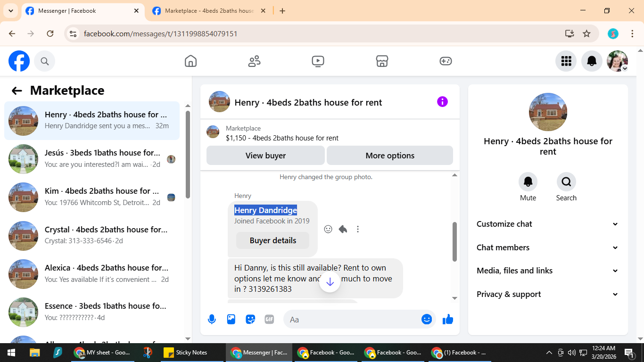Open Henry 4beds 2baths conversation
The width and height of the screenshot is (644, 362).
coord(92,121)
